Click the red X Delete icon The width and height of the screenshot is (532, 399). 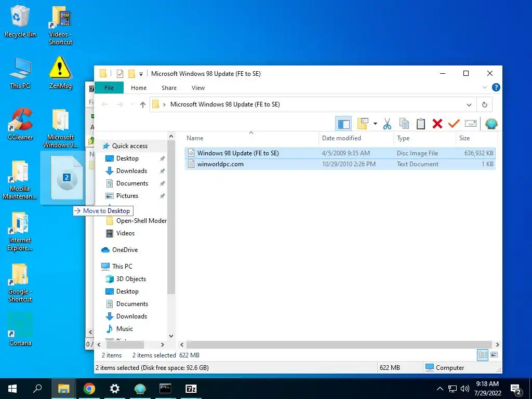pos(437,124)
